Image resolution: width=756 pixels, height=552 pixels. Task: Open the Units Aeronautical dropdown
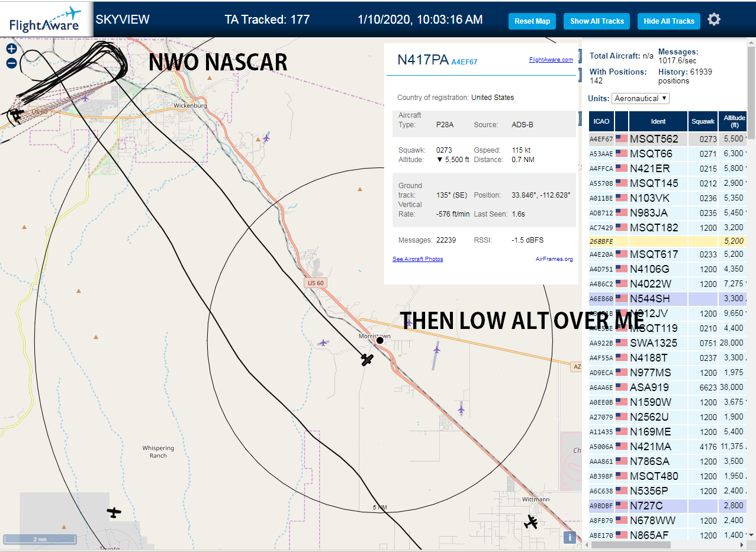pyautogui.click(x=641, y=98)
